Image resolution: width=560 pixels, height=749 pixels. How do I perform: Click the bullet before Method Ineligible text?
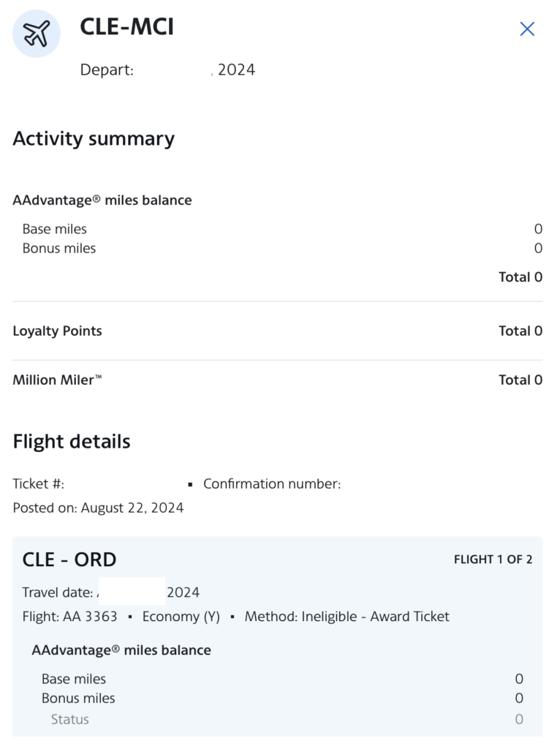pos(232,617)
